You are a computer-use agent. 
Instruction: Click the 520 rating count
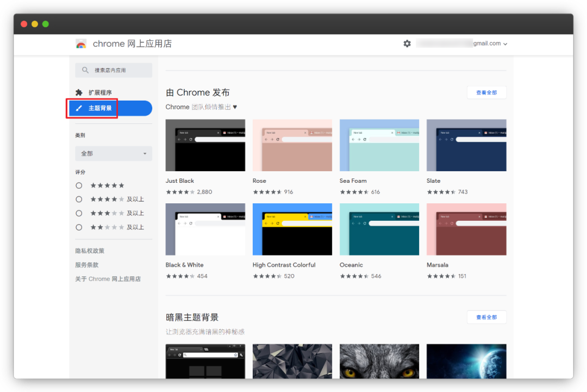(x=289, y=276)
